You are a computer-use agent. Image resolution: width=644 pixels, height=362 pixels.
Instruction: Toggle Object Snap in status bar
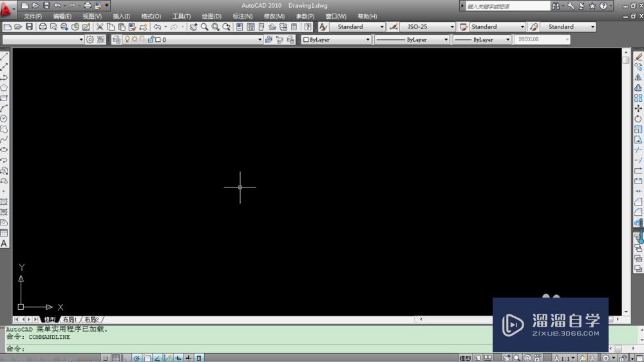(147, 358)
